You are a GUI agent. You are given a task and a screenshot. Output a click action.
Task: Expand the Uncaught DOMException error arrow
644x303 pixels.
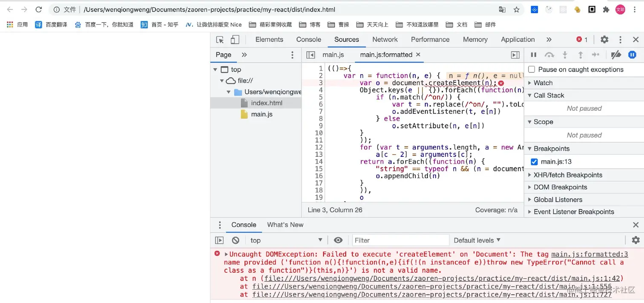tap(226, 254)
